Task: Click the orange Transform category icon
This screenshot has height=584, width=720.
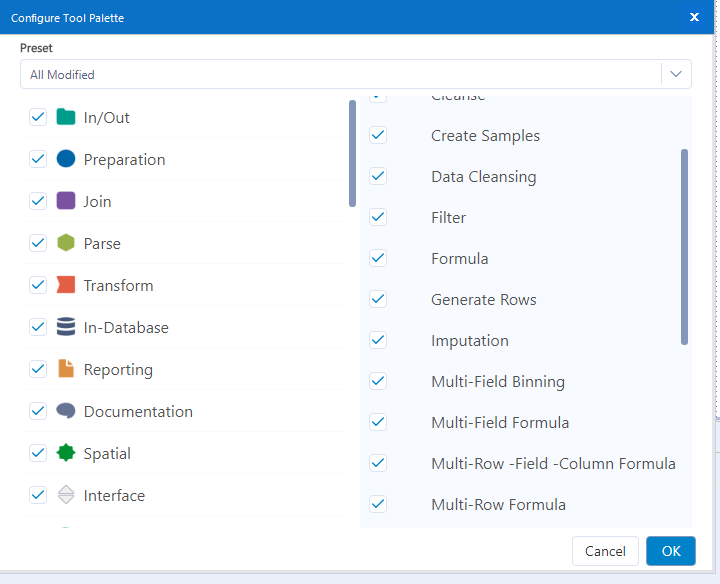Action: 66,285
